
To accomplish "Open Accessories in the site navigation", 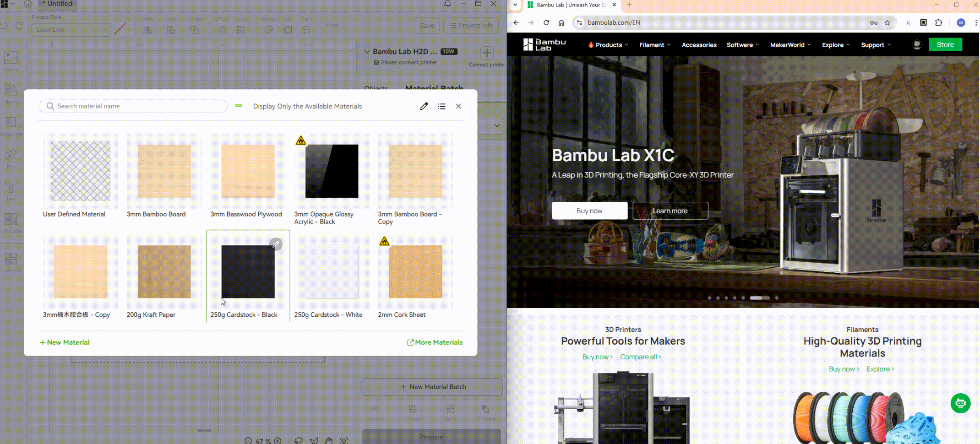I will 699,45.
